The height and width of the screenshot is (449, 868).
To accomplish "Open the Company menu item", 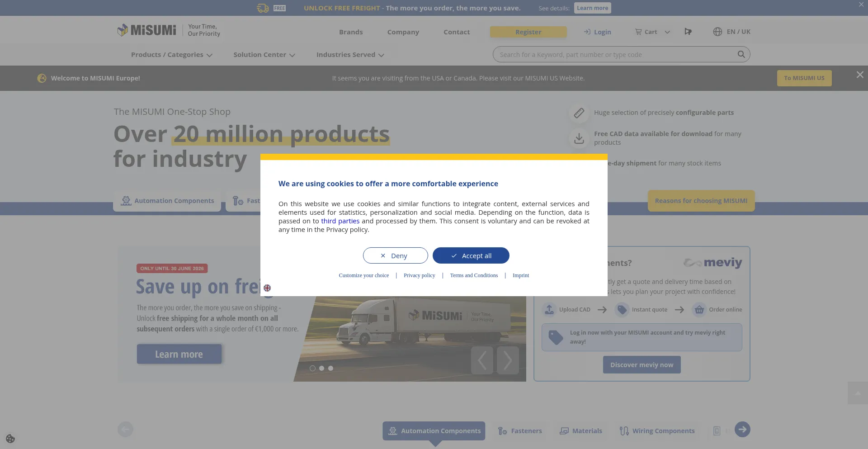I will pos(403,32).
